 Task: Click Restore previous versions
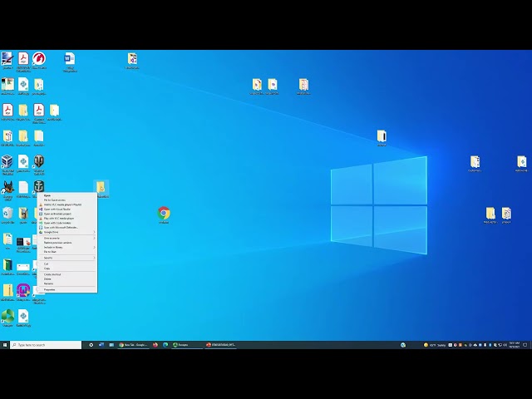point(67,243)
